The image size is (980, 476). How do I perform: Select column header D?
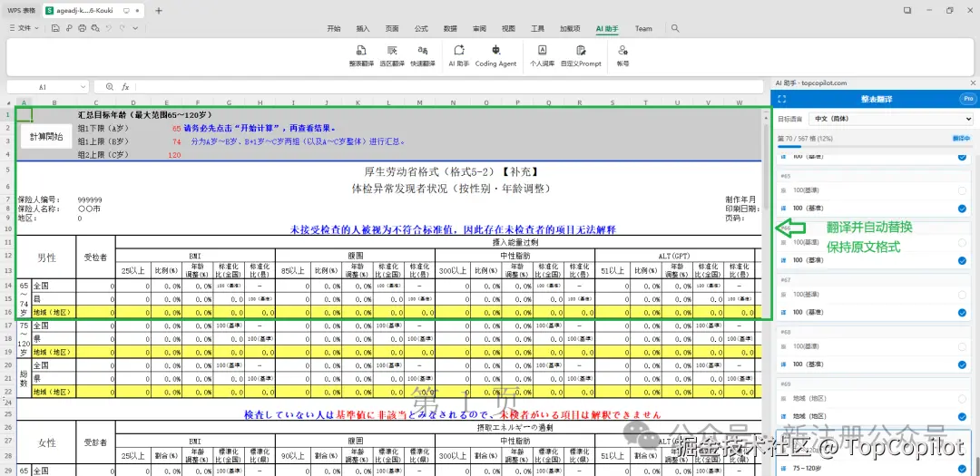tap(133, 103)
